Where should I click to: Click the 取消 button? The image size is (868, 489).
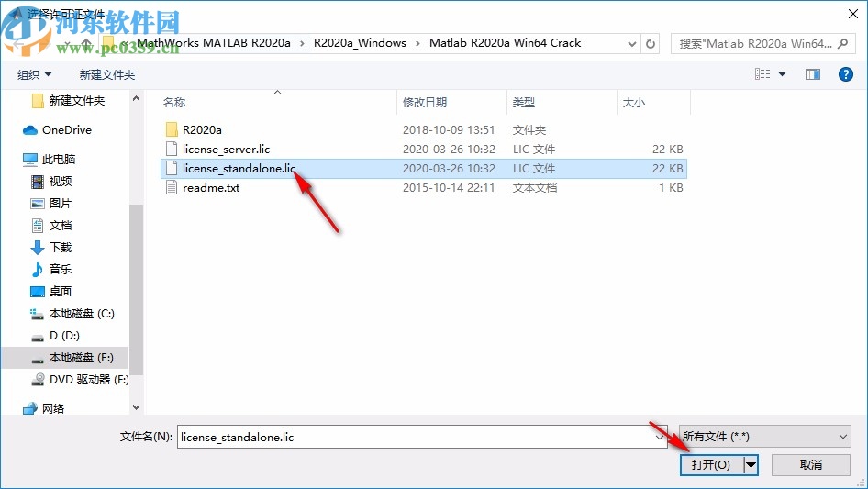coord(811,464)
